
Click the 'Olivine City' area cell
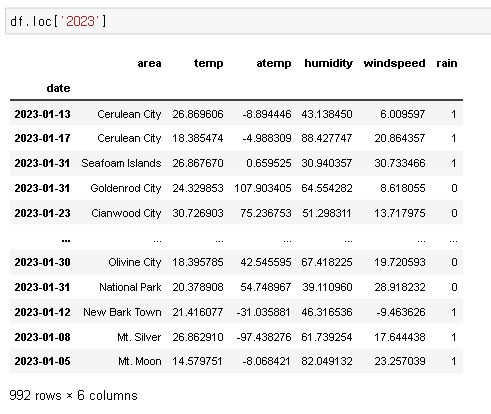point(135,262)
